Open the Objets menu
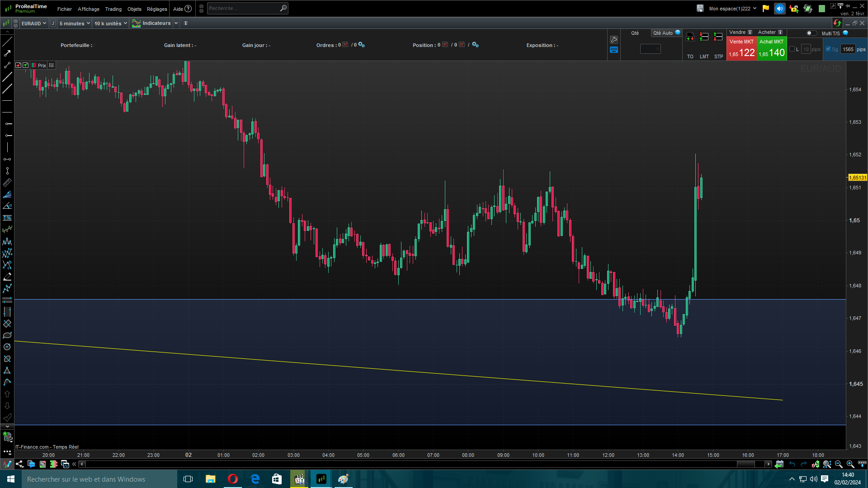868x488 pixels. pos(134,9)
